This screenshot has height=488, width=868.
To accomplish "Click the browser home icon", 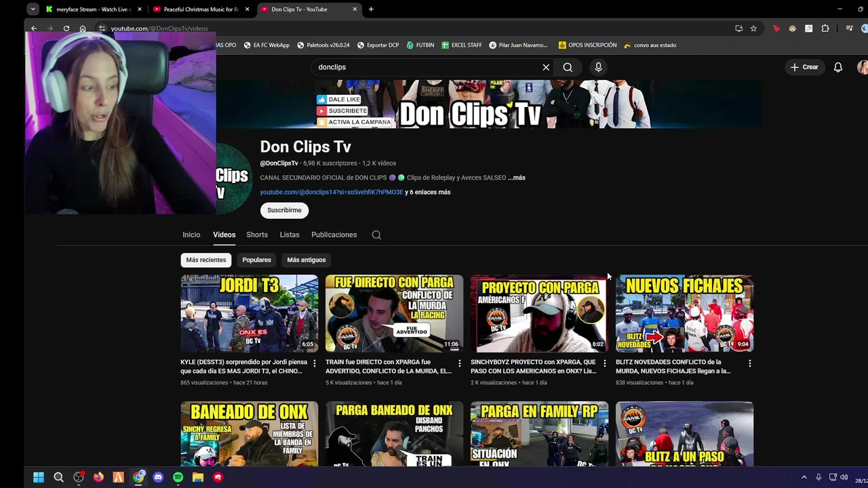I will (83, 28).
